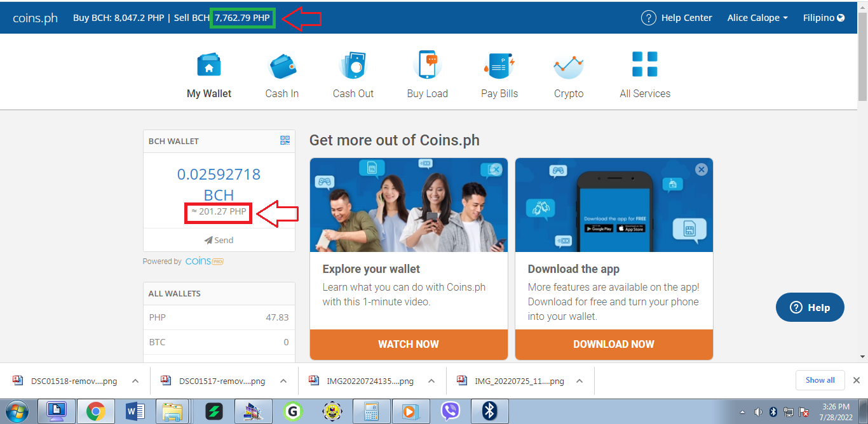Click the Explore your wallet image
Viewport: 868px width, 424px height.
tap(409, 205)
